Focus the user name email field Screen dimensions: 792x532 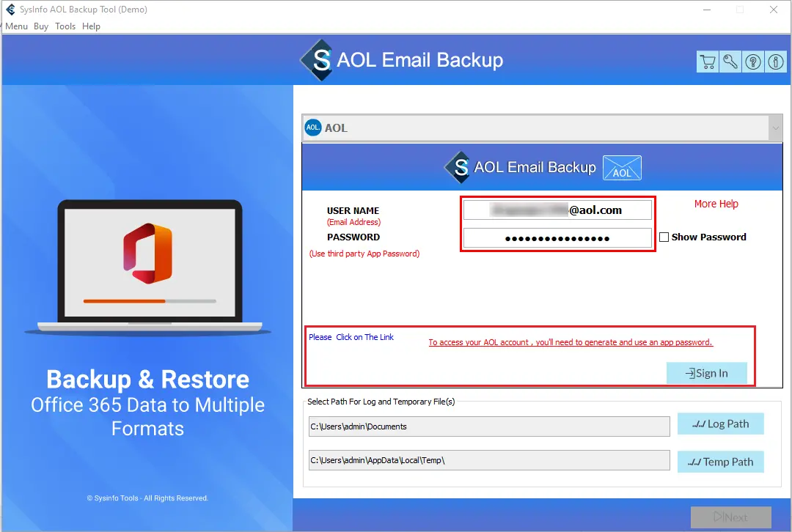557,210
